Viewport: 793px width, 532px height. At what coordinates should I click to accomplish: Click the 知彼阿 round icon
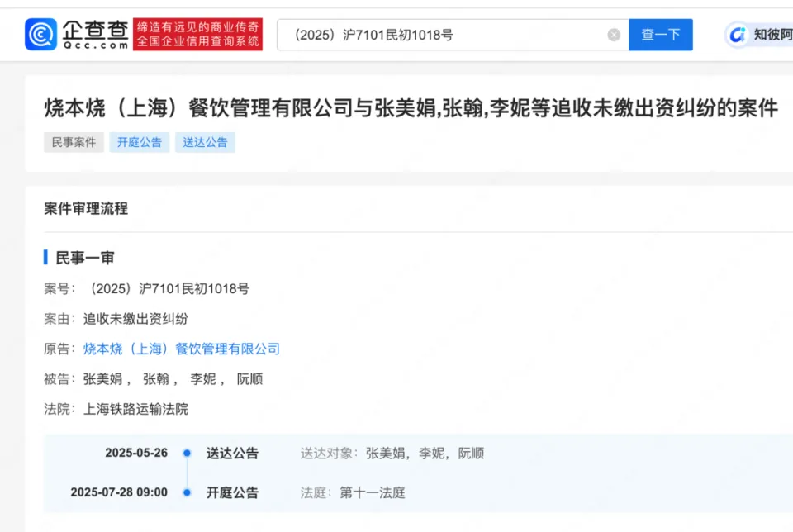click(x=737, y=35)
